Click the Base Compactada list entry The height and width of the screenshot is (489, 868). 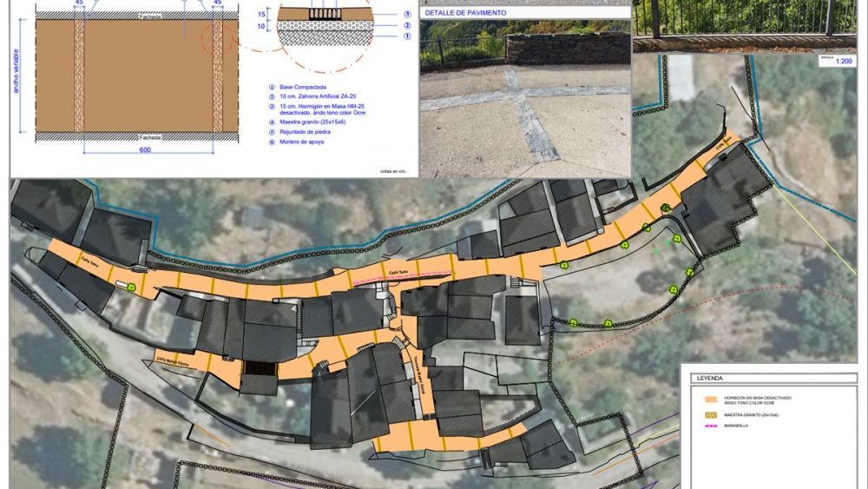point(298,88)
